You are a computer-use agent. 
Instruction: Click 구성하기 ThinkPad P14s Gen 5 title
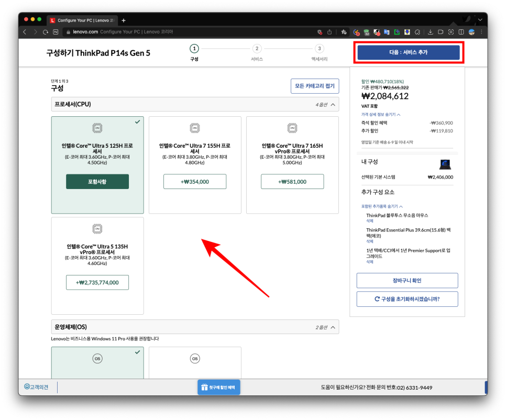coord(98,53)
